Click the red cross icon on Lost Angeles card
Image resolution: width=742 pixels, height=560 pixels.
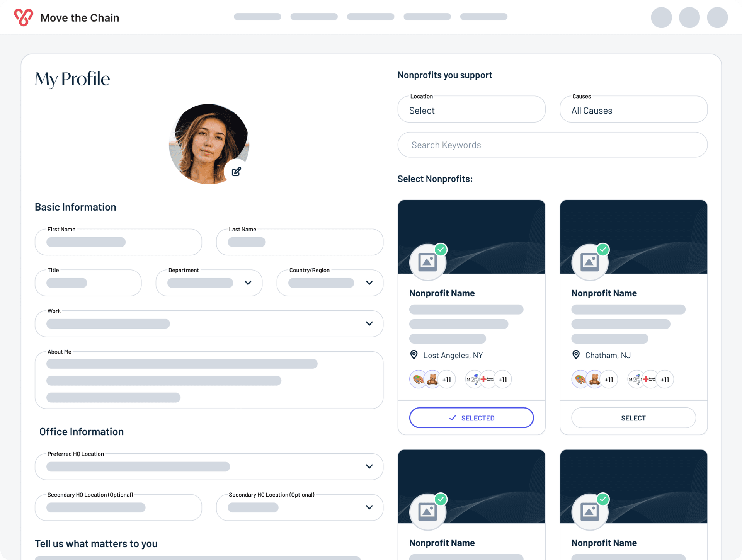(488, 380)
